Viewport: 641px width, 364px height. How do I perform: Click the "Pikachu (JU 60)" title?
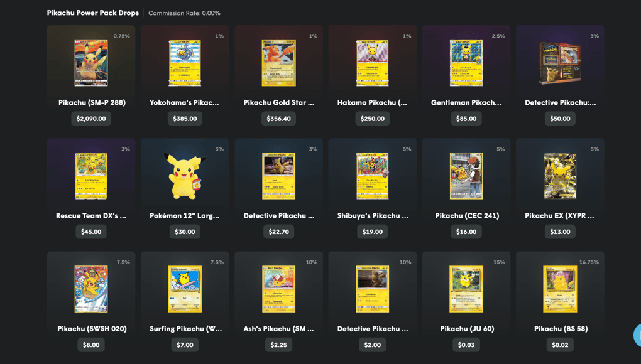(x=467, y=329)
